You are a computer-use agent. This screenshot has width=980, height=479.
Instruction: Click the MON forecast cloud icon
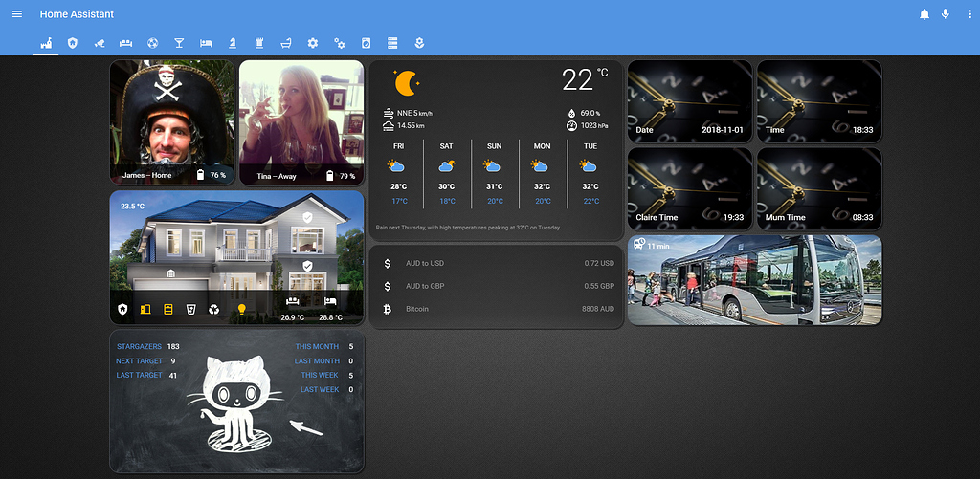click(541, 166)
